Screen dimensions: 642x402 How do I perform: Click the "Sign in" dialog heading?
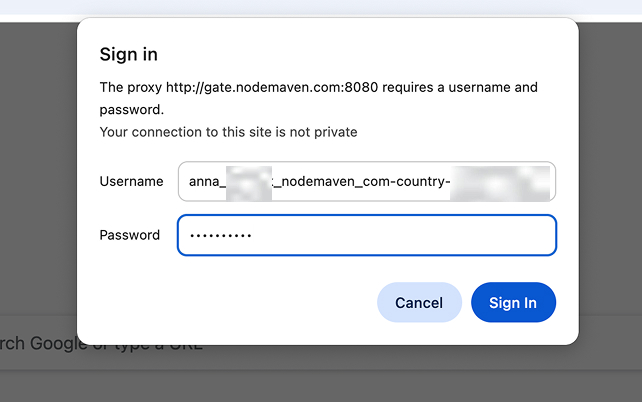click(x=129, y=54)
